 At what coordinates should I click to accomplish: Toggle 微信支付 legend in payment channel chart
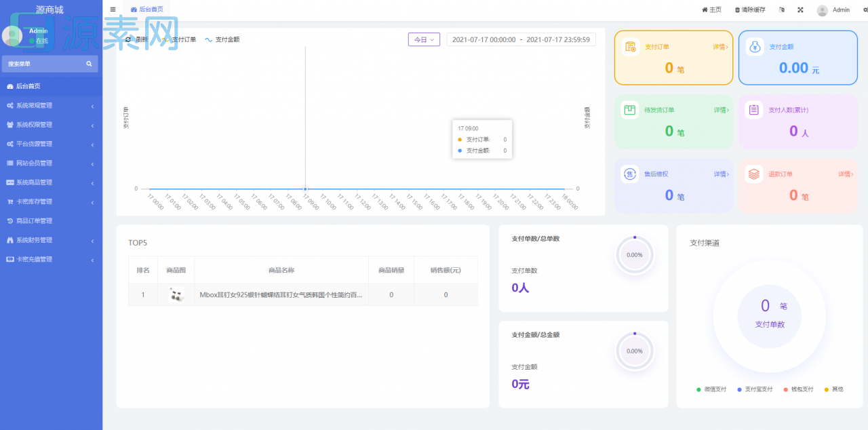coord(711,389)
